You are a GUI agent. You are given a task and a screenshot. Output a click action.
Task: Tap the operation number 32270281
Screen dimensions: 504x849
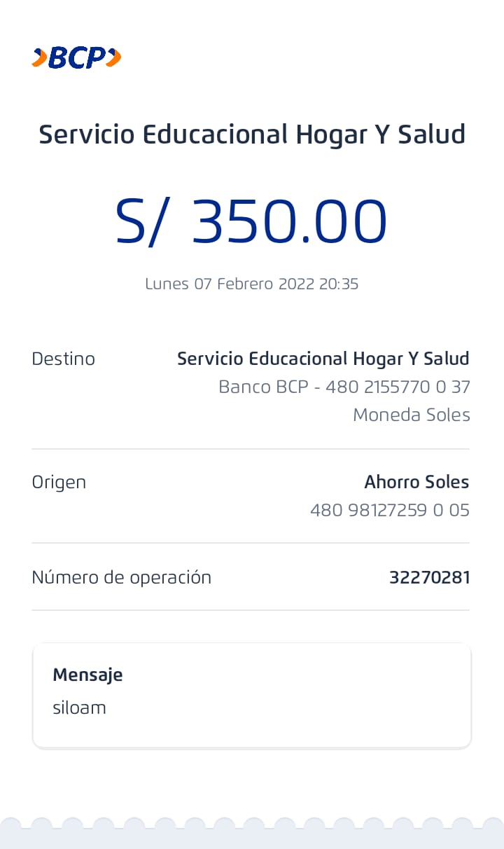429,577
